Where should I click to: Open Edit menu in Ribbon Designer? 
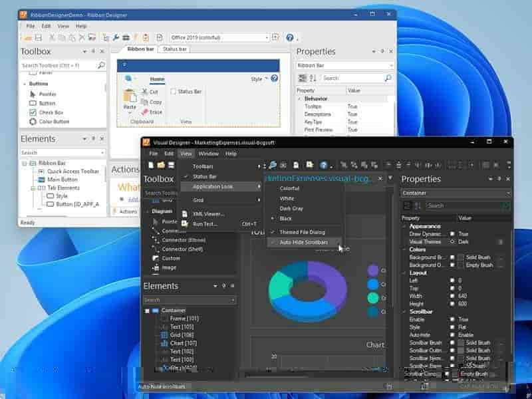46,26
